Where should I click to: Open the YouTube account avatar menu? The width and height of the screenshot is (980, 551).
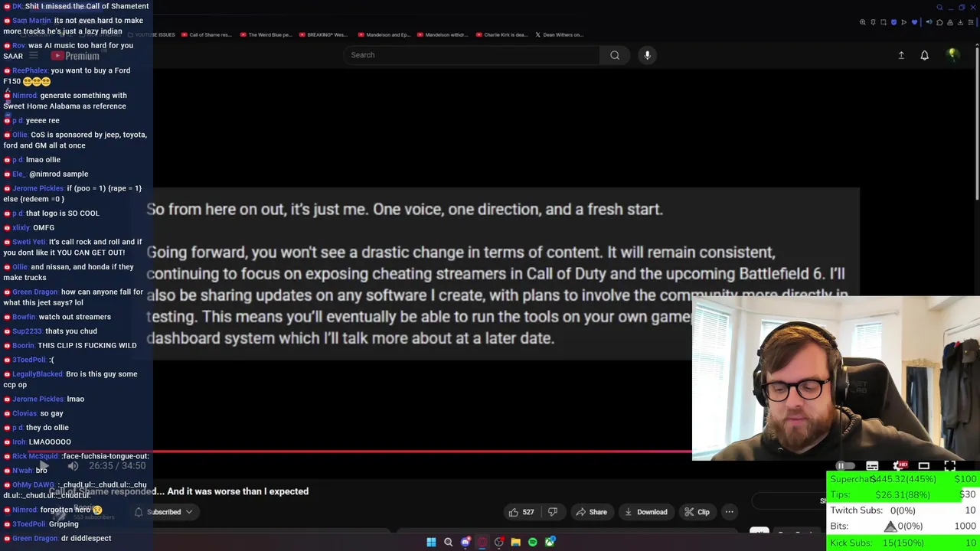pyautogui.click(x=952, y=55)
